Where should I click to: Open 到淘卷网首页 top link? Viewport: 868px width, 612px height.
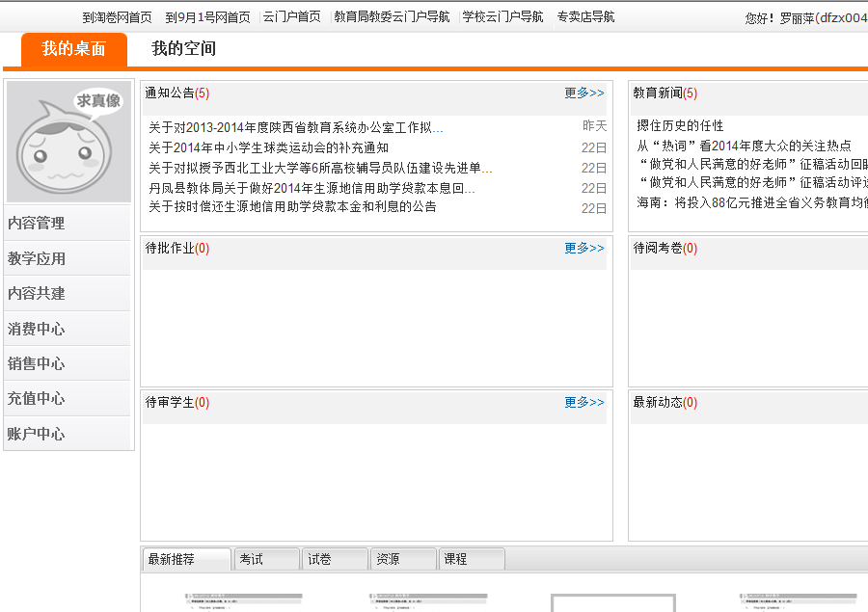(x=117, y=17)
